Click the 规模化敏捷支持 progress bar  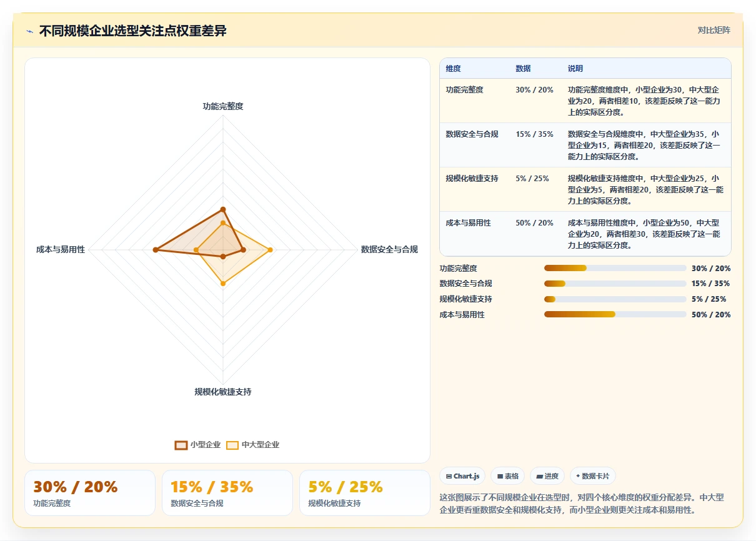(615, 299)
